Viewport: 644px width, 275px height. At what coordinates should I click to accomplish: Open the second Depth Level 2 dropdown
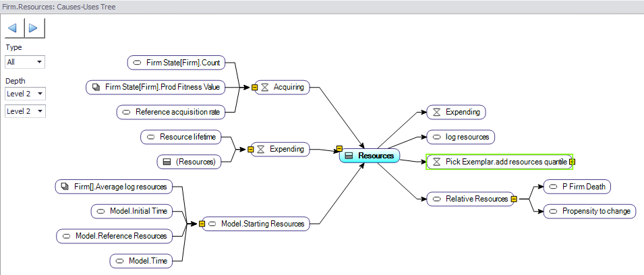pyautogui.click(x=25, y=111)
